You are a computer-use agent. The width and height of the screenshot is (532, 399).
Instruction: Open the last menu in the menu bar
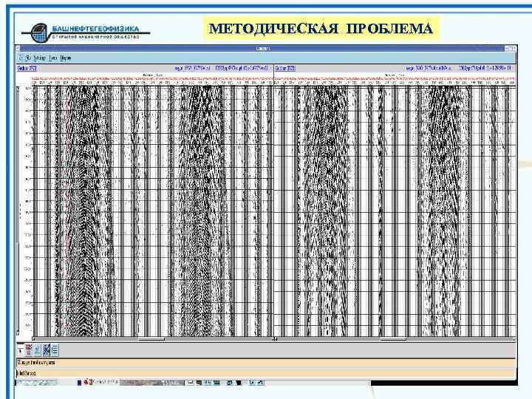[x=66, y=58]
